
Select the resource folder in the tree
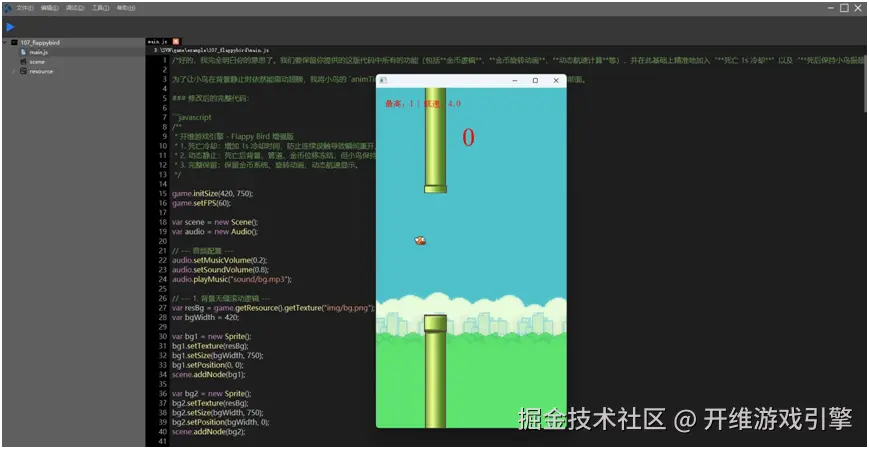(x=42, y=72)
